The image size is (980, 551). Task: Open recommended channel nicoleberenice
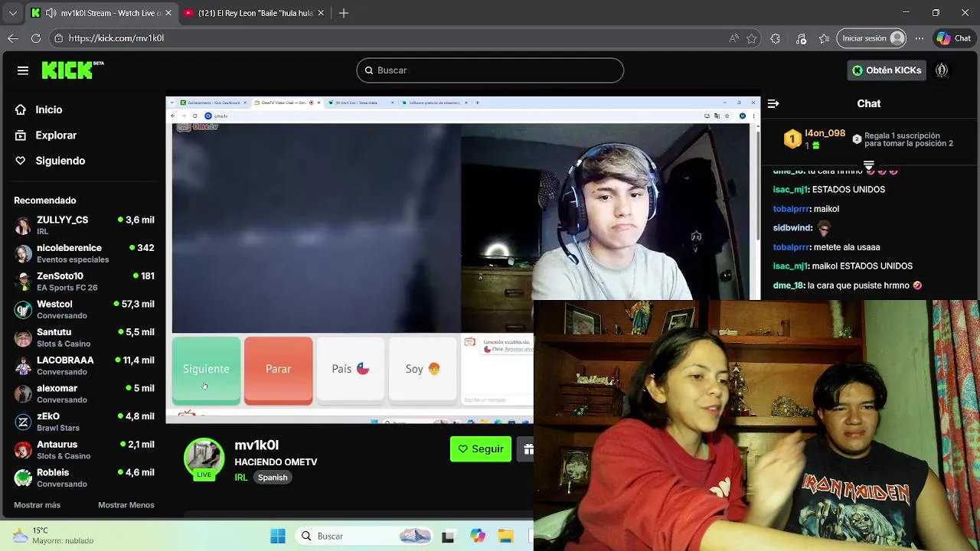[x=84, y=253]
